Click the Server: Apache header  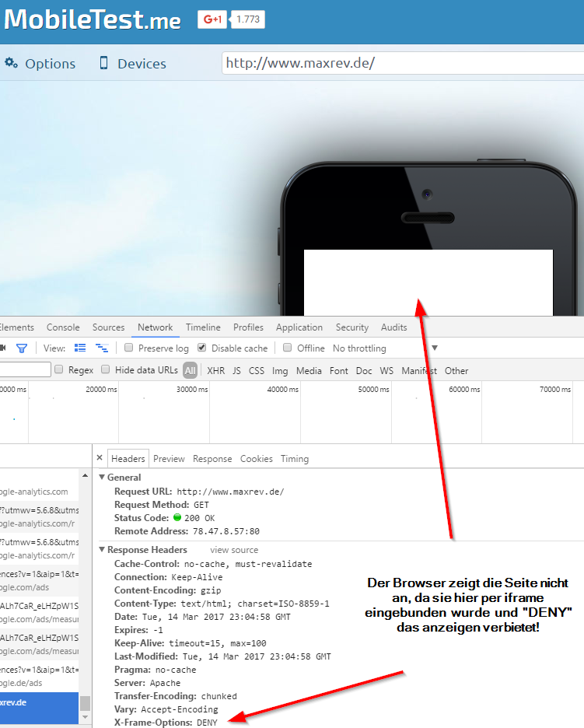point(147,683)
